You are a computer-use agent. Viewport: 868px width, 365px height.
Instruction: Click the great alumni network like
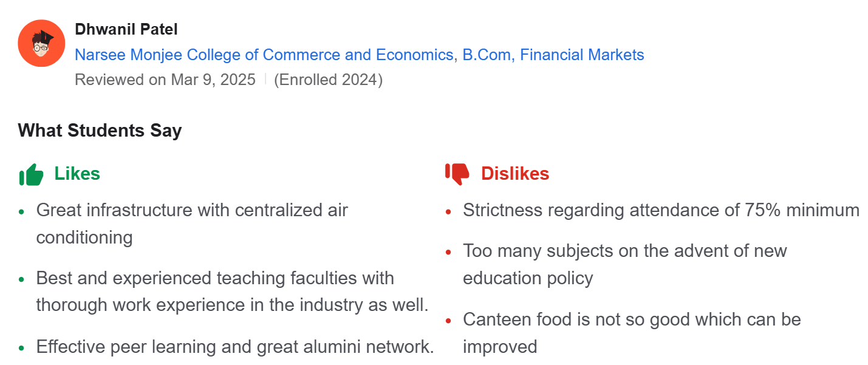pyautogui.click(x=235, y=347)
